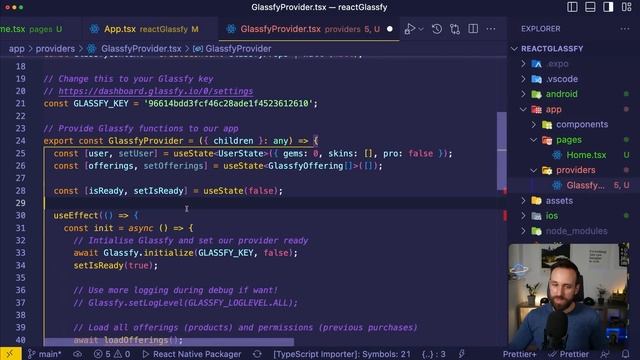Screen dimensions: 640x360
Task: Click setIsReady(true) on line 34
Action: 116,265
